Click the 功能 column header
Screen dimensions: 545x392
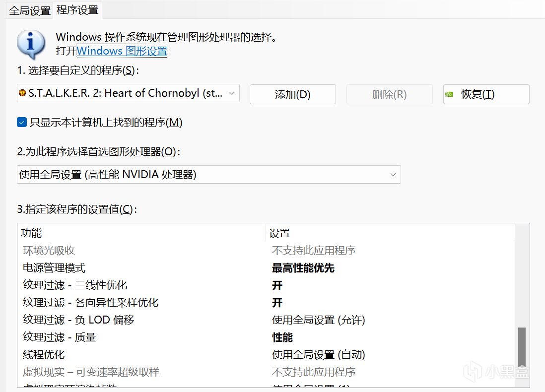click(x=32, y=233)
